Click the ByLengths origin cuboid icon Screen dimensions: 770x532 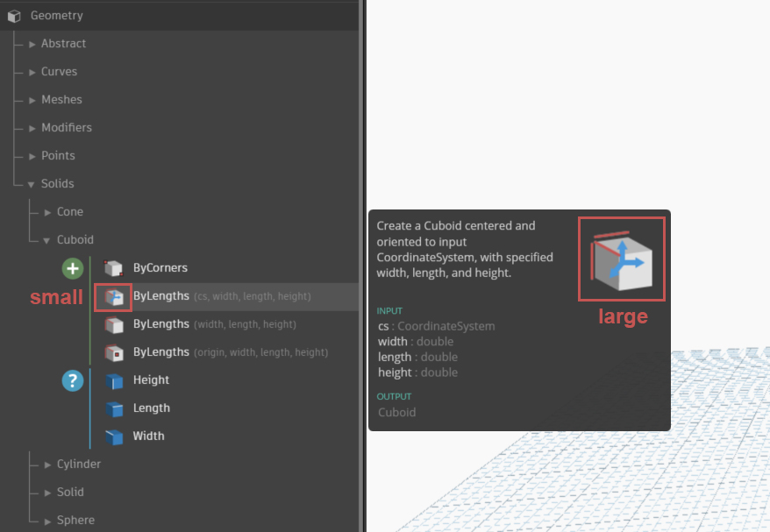click(113, 353)
